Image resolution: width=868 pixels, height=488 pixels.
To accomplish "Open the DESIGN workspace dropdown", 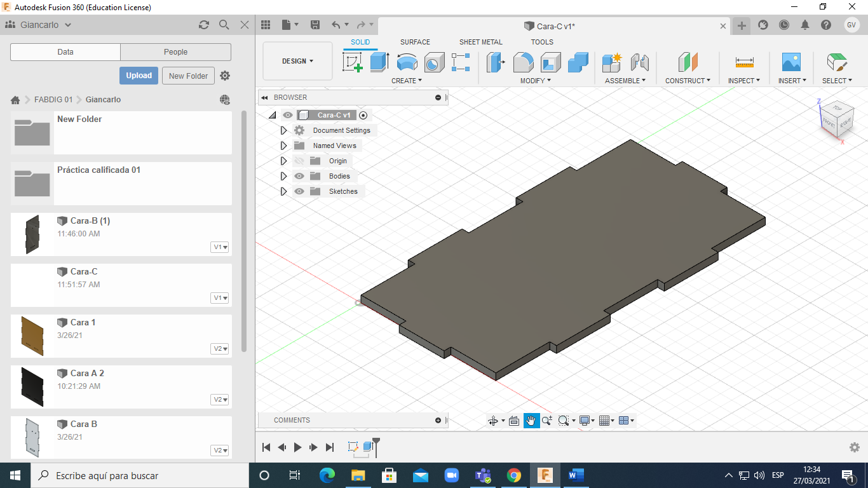I will pos(297,61).
